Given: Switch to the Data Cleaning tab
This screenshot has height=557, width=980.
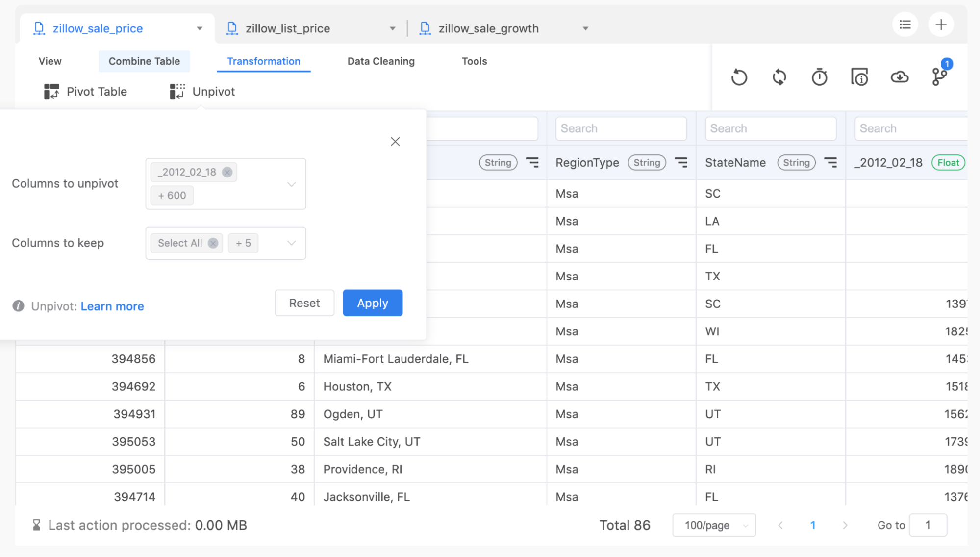Looking at the screenshot, I should click(380, 61).
